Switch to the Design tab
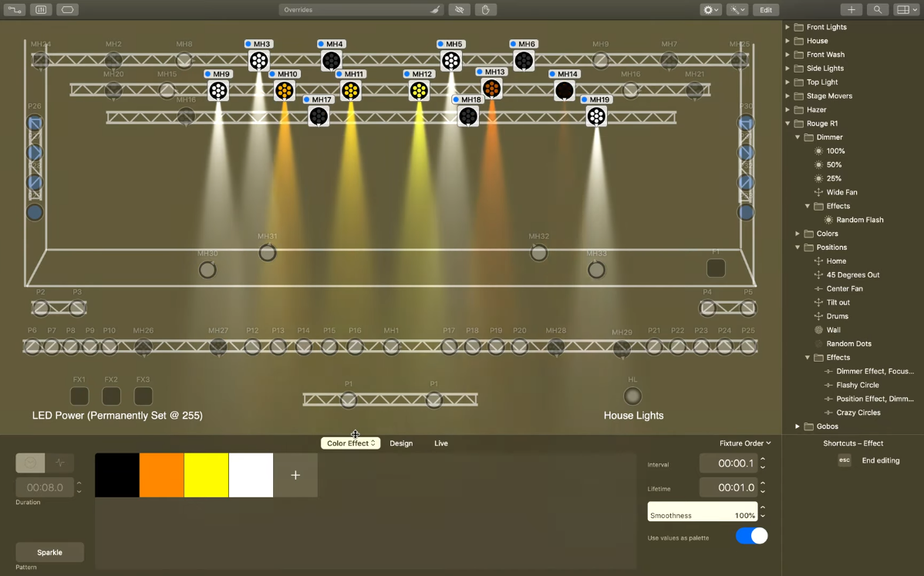Viewport: 924px width, 576px height. (401, 443)
